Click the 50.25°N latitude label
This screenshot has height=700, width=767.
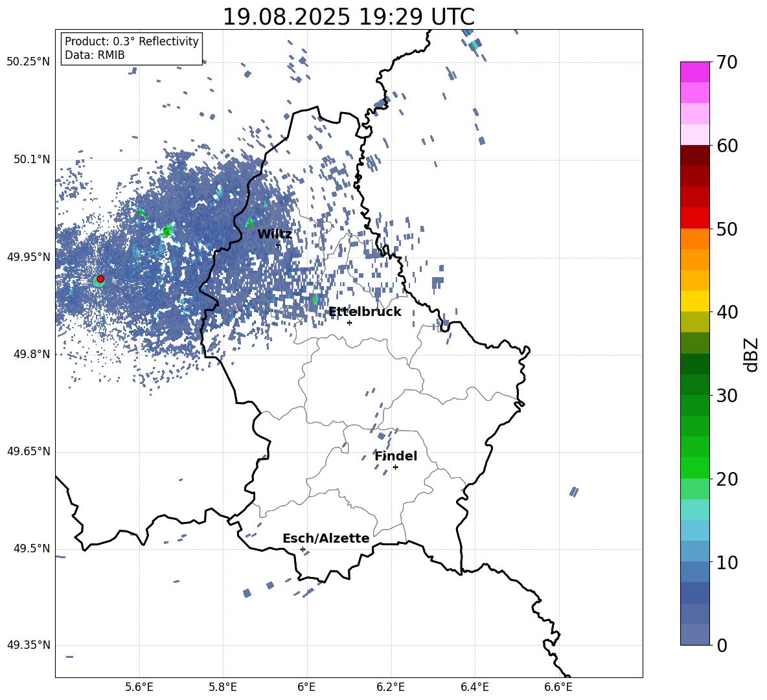29,62
